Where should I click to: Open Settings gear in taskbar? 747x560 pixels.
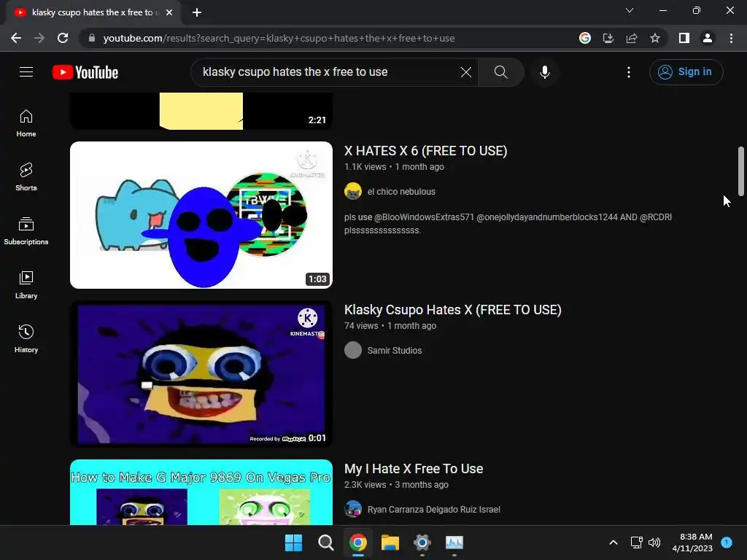click(x=422, y=542)
